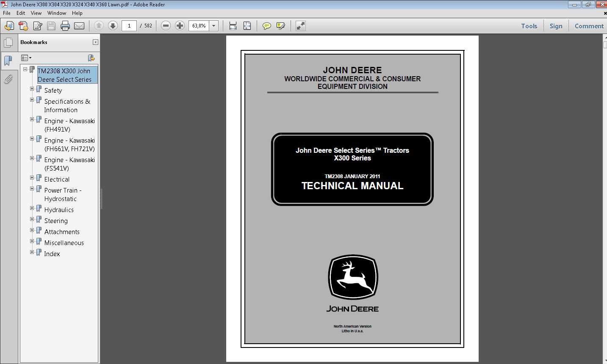Collapse the Bookmarks pane button
Viewport: 607px width, 364px height.
click(95, 42)
